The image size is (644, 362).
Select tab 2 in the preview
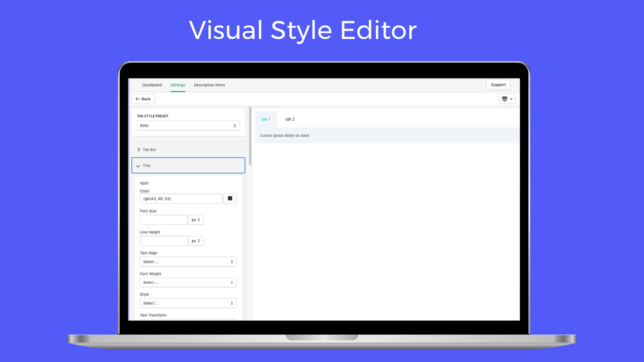click(x=290, y=119)
